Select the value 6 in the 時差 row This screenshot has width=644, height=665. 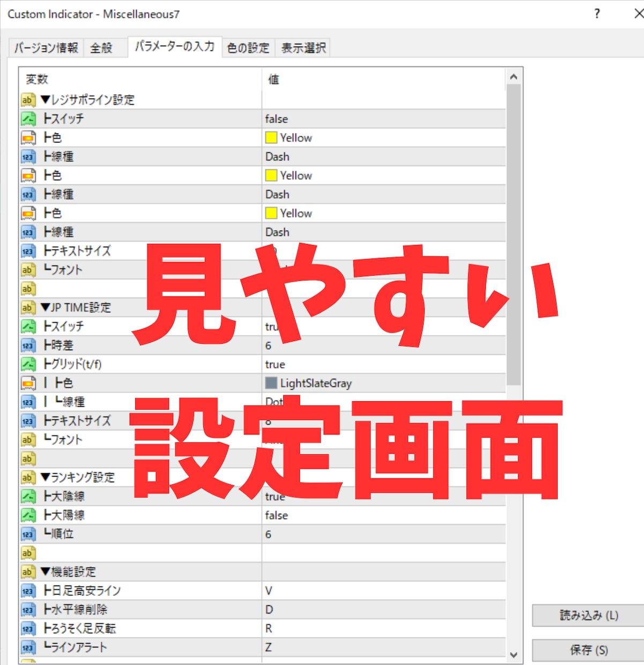pos(268,346)
